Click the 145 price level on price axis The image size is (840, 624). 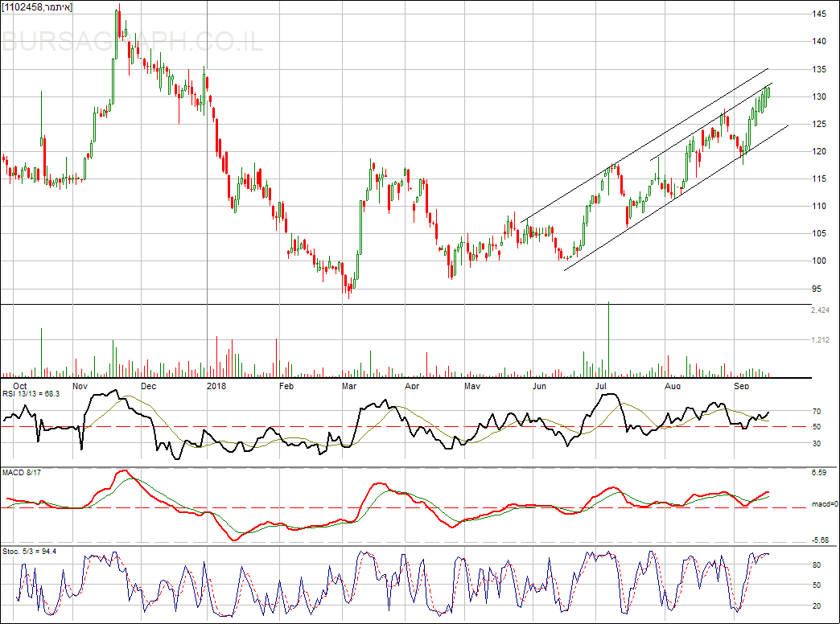click(820, 14)
